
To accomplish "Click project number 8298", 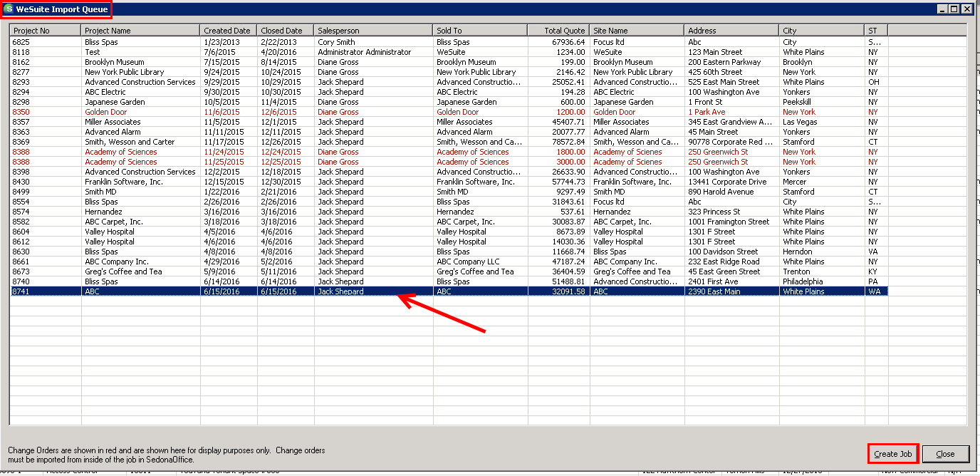I will point(21,102).
